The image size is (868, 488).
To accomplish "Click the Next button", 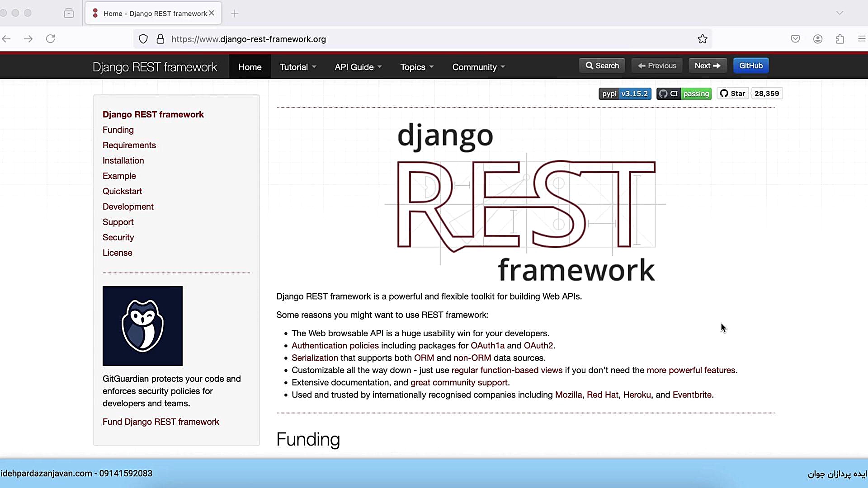I will click(708, 66).
